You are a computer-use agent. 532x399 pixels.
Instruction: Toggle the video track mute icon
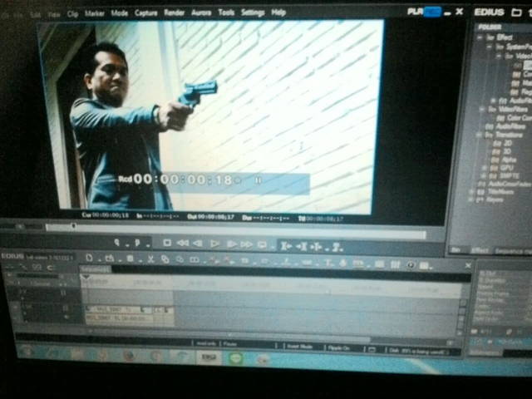63,293
